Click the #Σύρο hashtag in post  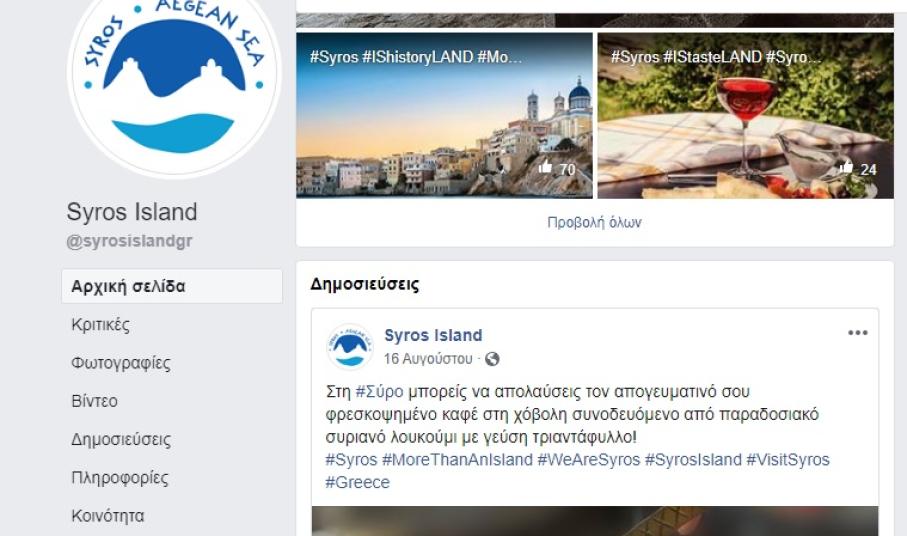(x=379, y=392)
